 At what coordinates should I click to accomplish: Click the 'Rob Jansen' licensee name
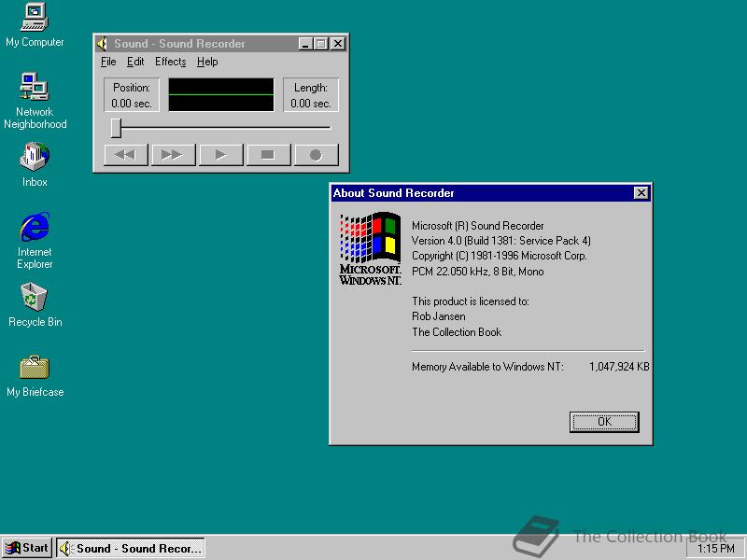point(439,316)
